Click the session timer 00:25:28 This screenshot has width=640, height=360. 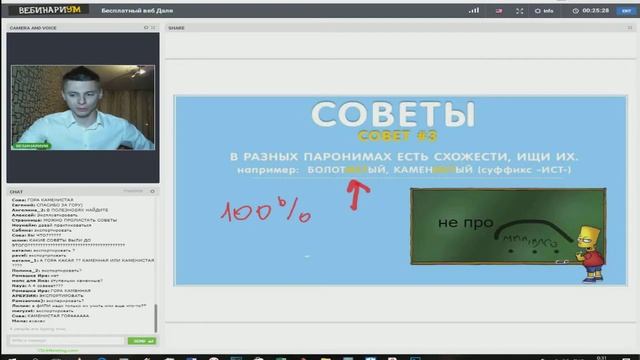click(591, 11)
